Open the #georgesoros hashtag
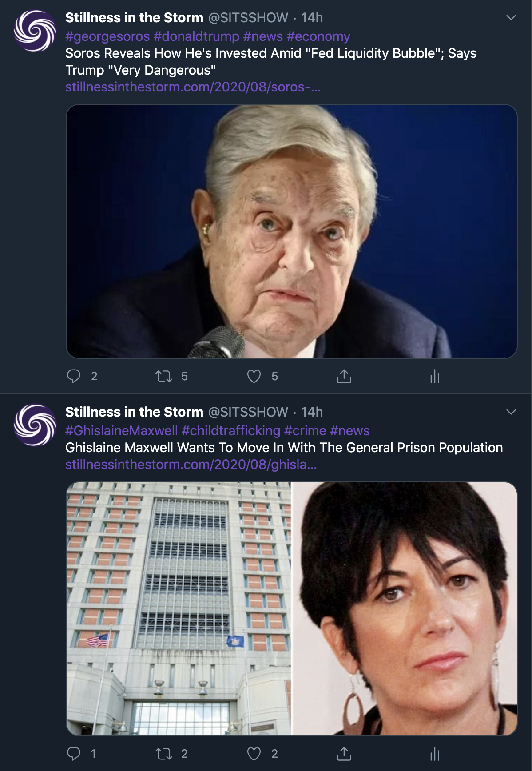 (x=107, y=36)
